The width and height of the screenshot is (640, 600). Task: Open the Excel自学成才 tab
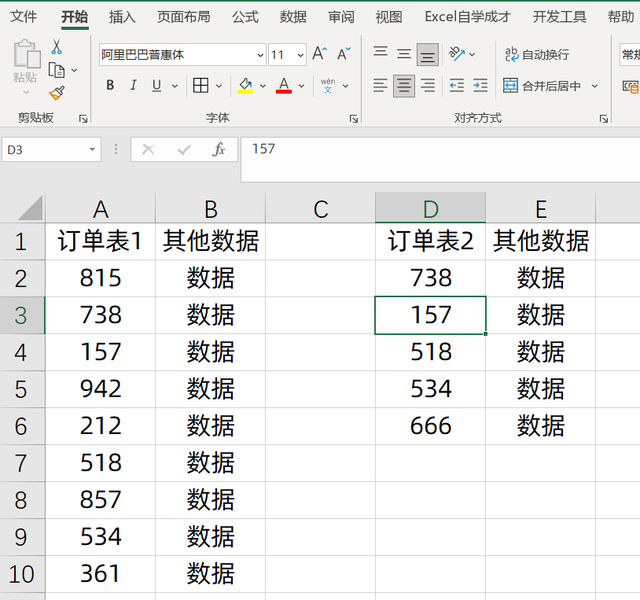(468, 17)
